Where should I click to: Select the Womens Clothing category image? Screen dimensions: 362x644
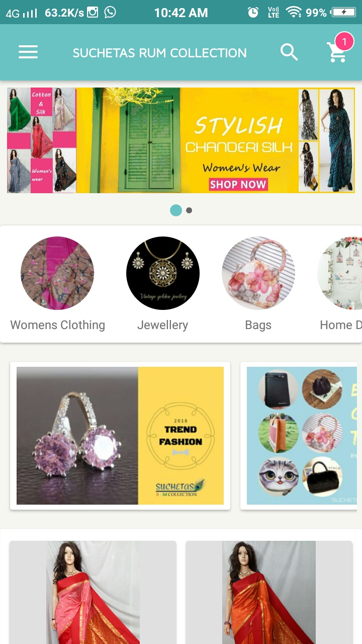(57, 273)
